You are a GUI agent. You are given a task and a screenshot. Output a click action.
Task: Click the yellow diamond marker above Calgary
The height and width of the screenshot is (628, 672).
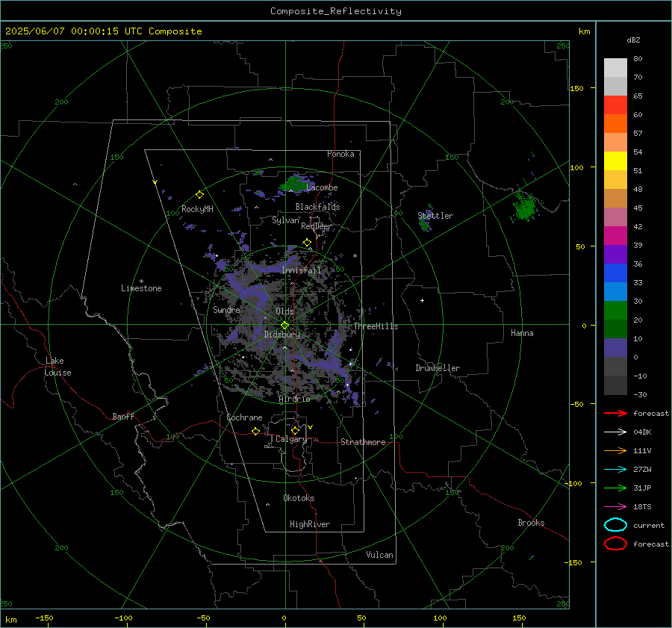tap(295, 430)
